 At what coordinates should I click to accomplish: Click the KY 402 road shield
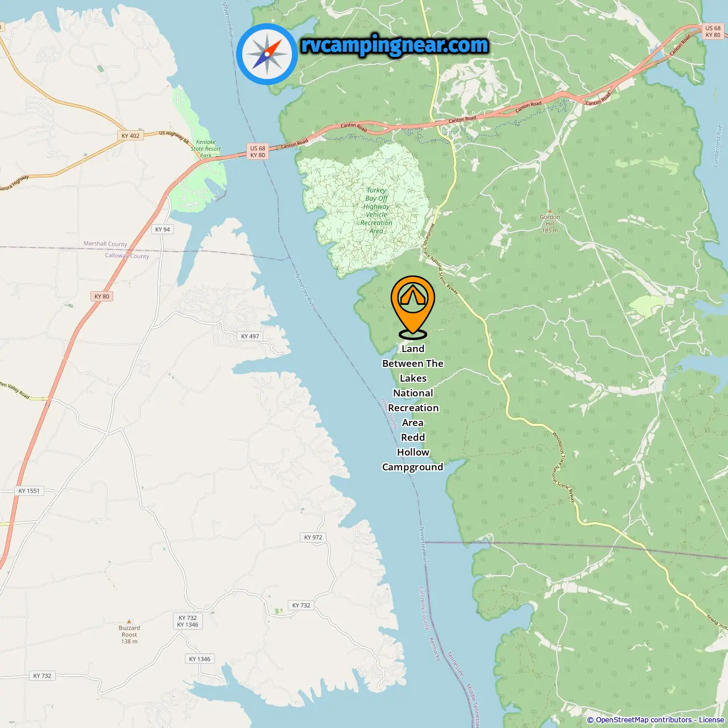130,135
